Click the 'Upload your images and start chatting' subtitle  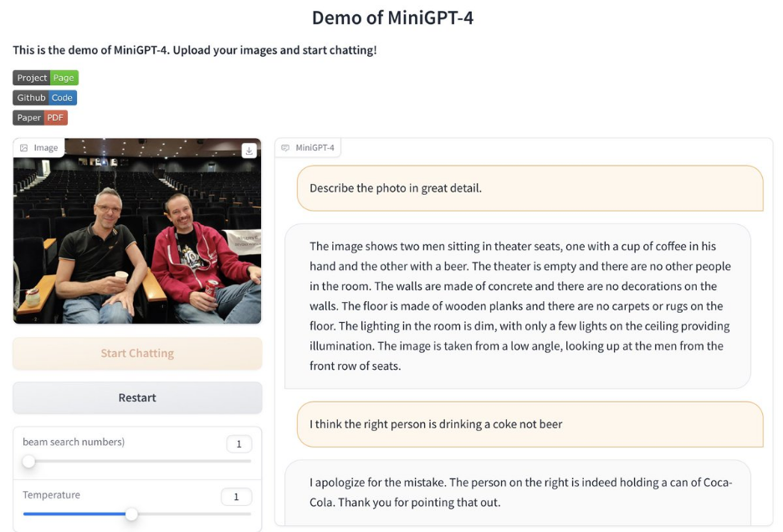194,50
